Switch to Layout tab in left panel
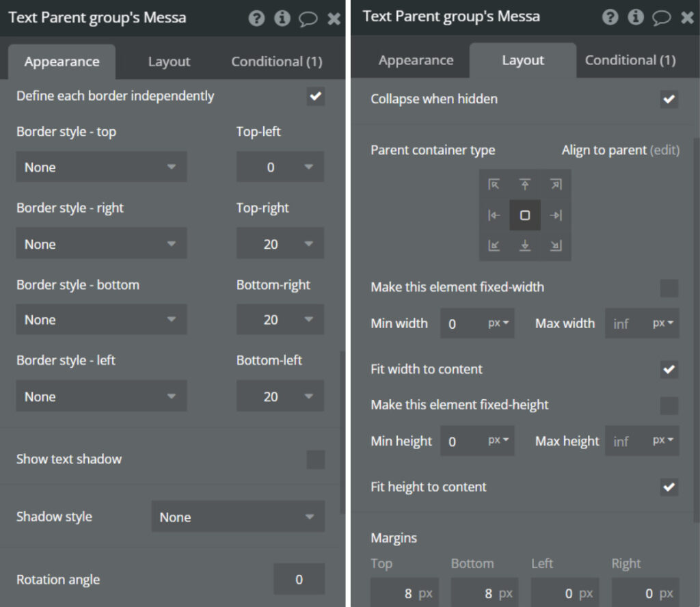 point(169,62)
